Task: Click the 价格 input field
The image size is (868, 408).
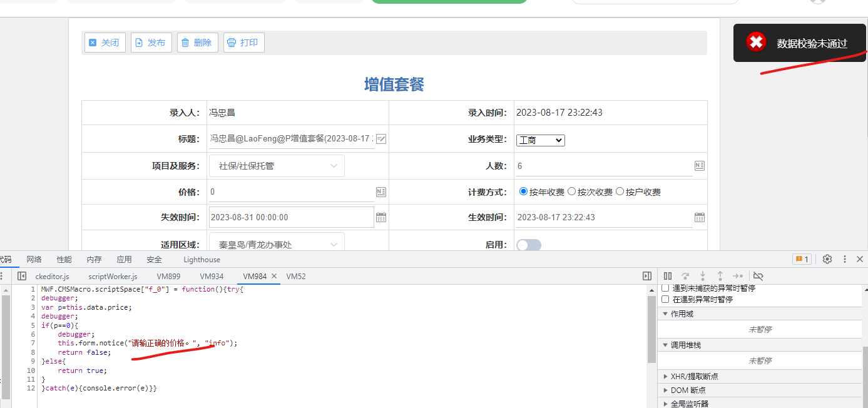Action: 292,191
